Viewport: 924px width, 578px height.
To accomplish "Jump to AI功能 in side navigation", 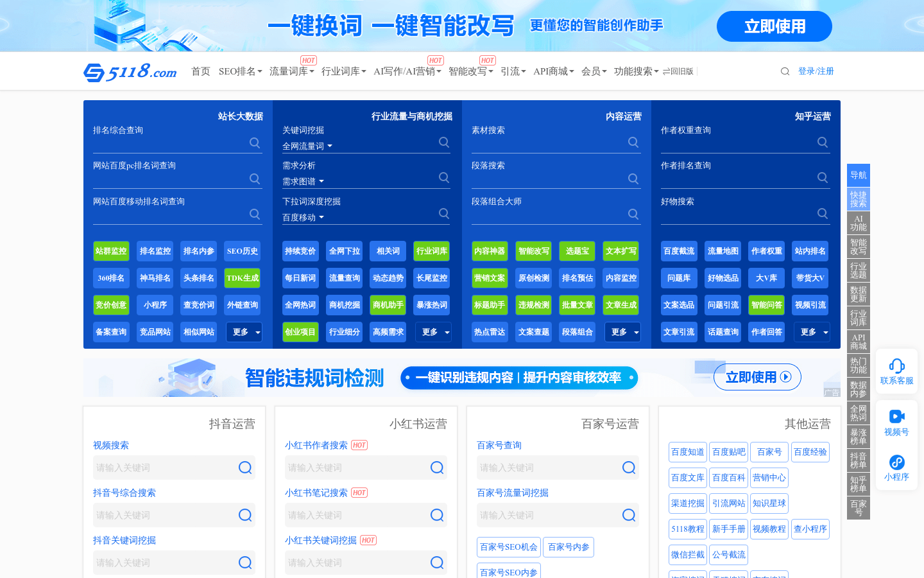I will pos(859,223).
